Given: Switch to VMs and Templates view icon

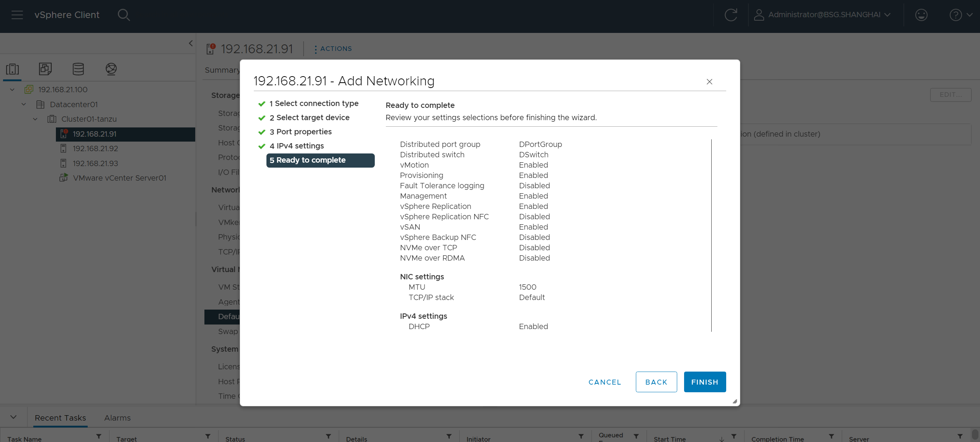Looking at the screenshot, I should point(45,69).
